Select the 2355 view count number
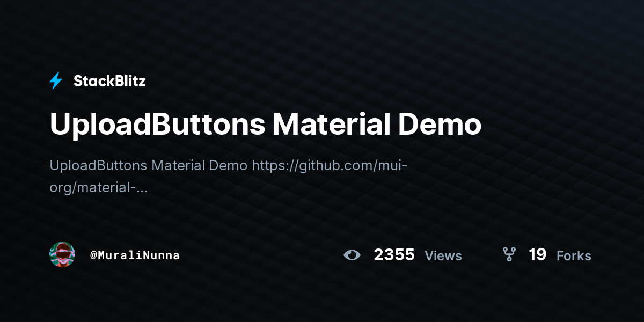644x322 pixels. click(394, 254)
